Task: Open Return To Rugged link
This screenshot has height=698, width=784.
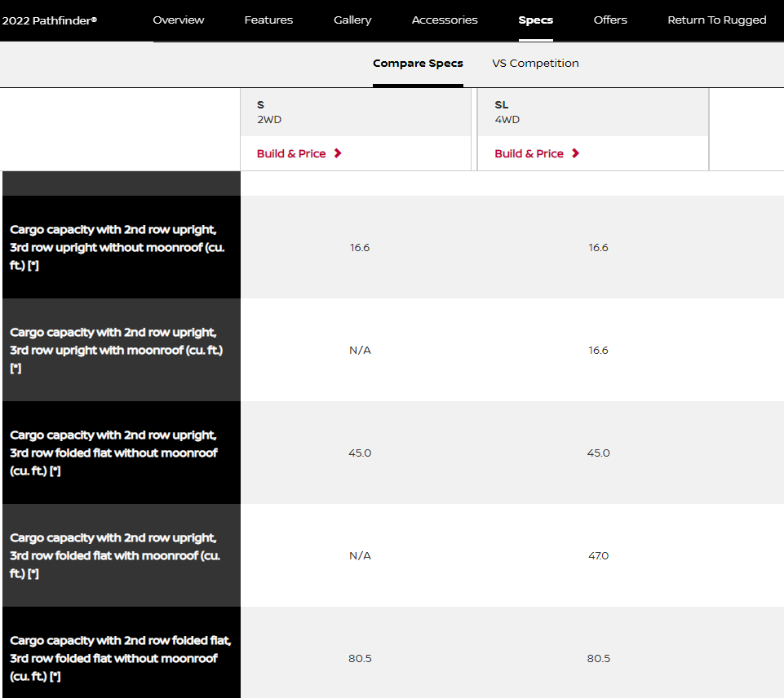Action: coord(716,20)
